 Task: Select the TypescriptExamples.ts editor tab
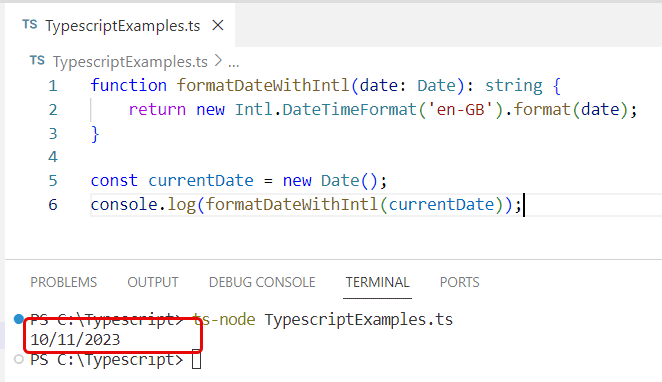pos(120,25)
